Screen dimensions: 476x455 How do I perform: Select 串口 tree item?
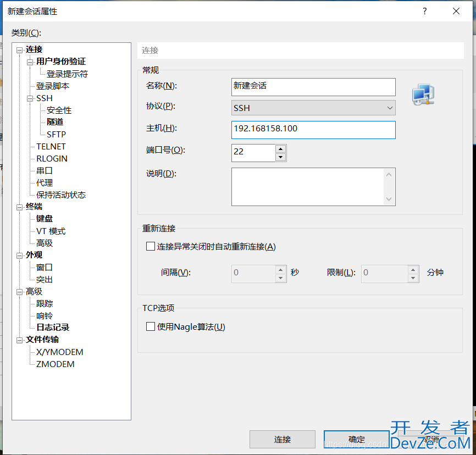coord(45,170)
